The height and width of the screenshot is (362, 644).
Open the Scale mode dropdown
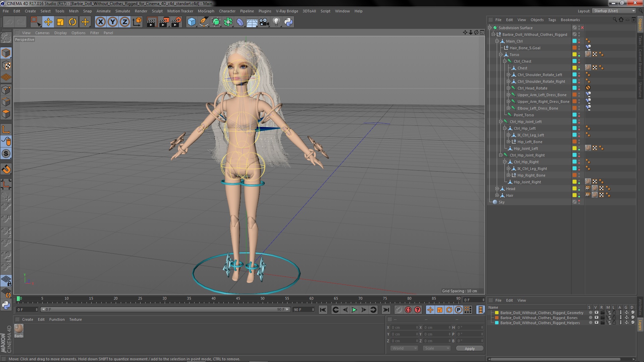coord(437,348)
